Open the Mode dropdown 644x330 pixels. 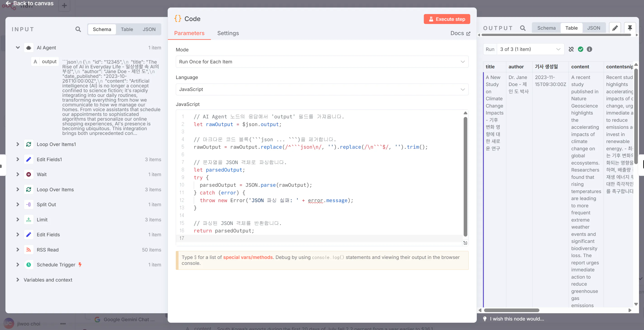[x=322, y=62]
